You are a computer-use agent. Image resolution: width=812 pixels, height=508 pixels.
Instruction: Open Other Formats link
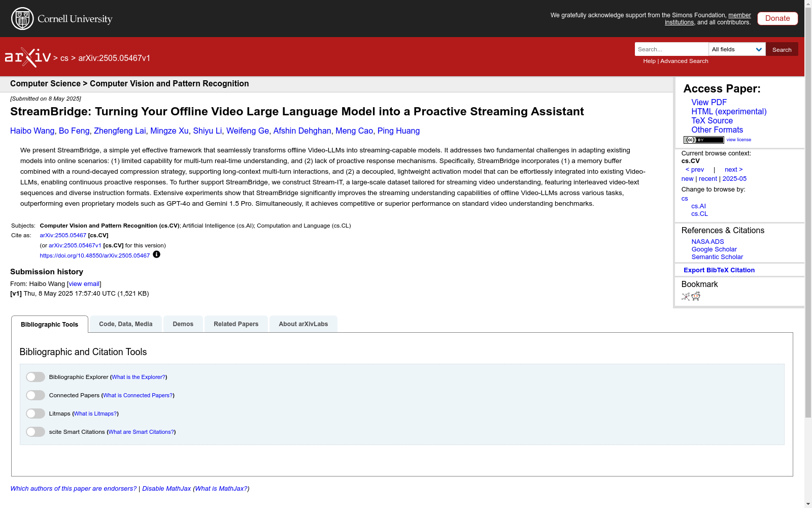717,130
